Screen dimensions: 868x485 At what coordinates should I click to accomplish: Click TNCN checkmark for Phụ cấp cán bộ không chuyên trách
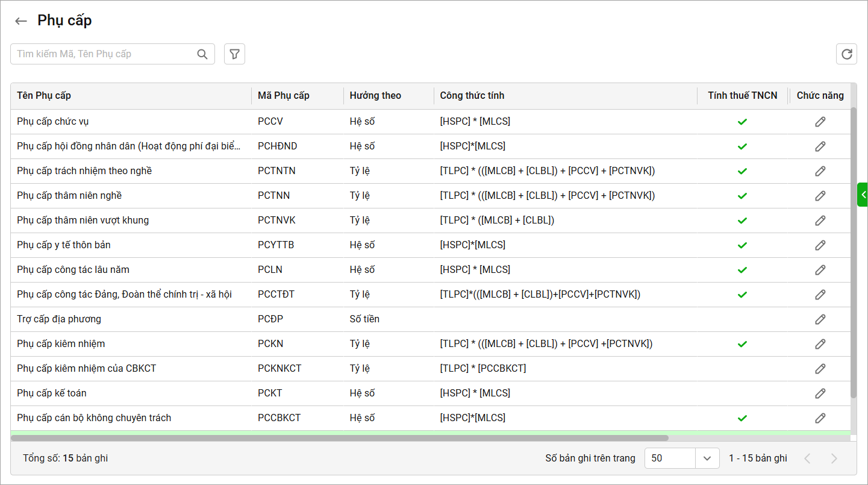click(742, 418)
